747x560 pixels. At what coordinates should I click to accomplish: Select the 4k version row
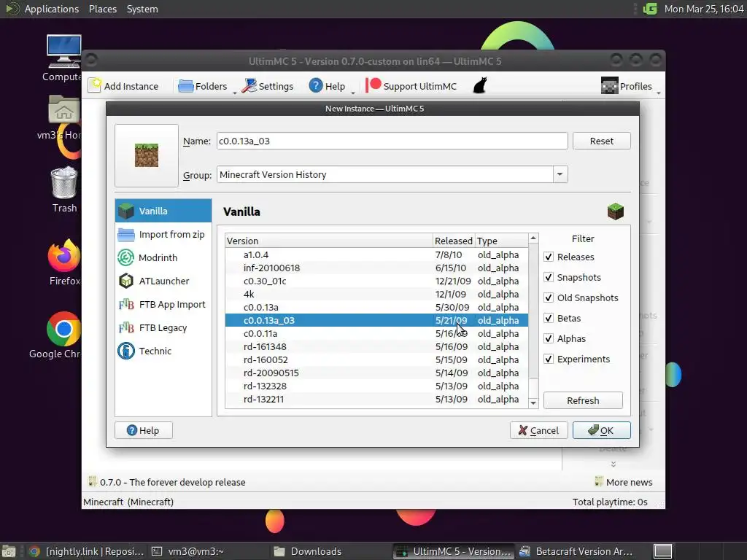pos(376,295)
